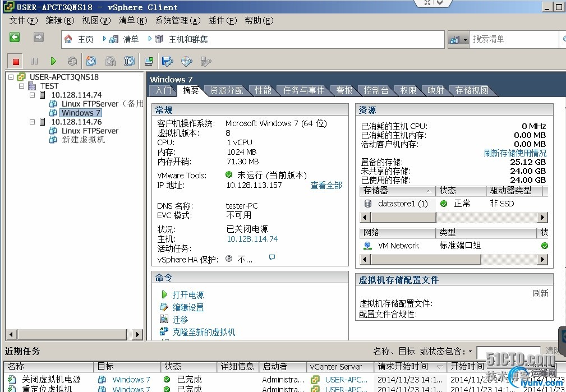Click the host link 10.128.114.74
This screenshot has height=392, width=566.
tap(252, 239)
